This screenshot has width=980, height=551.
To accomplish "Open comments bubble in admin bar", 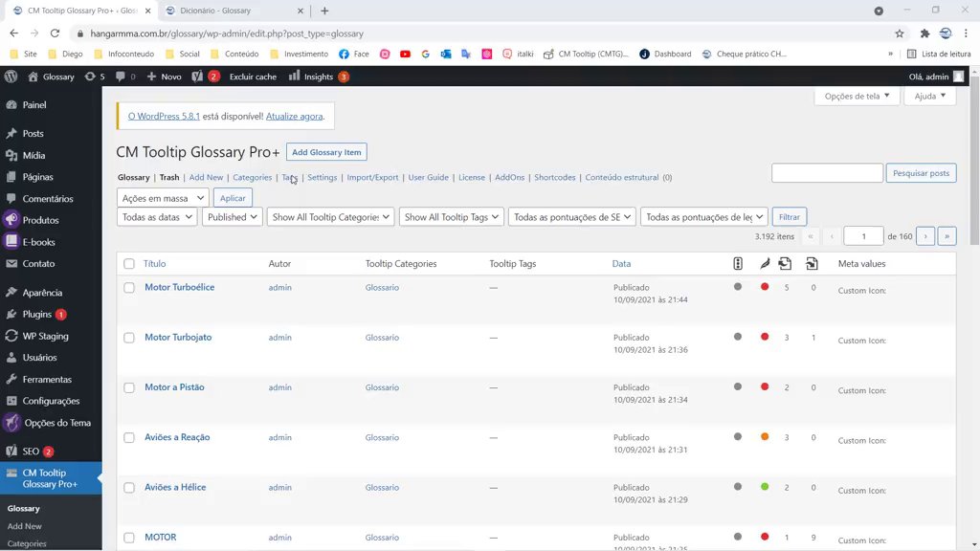I will pyautogui.click(x=125, y=77).
